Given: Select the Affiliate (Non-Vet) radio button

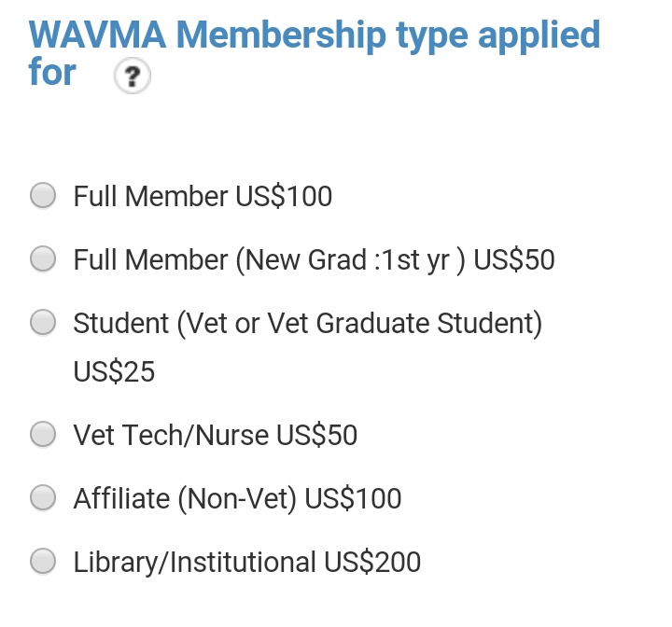Looking at the screenshot, I should 43,497.
